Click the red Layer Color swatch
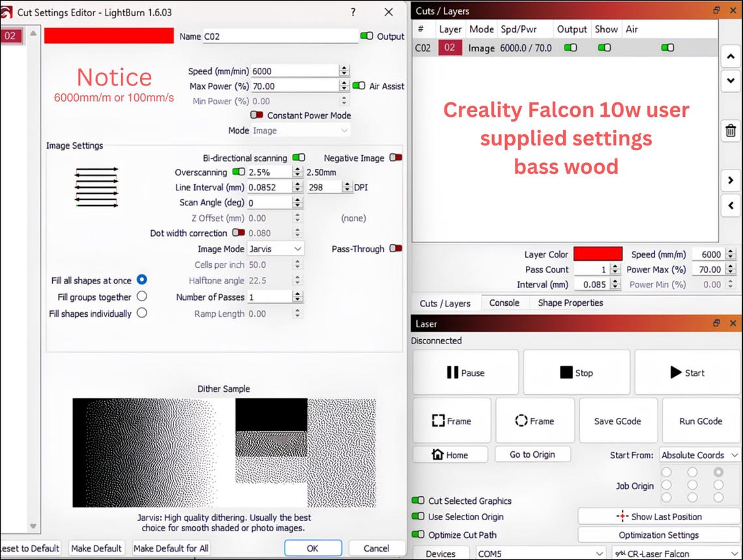Viewport: 743px width, 560px height. [598, 254]
